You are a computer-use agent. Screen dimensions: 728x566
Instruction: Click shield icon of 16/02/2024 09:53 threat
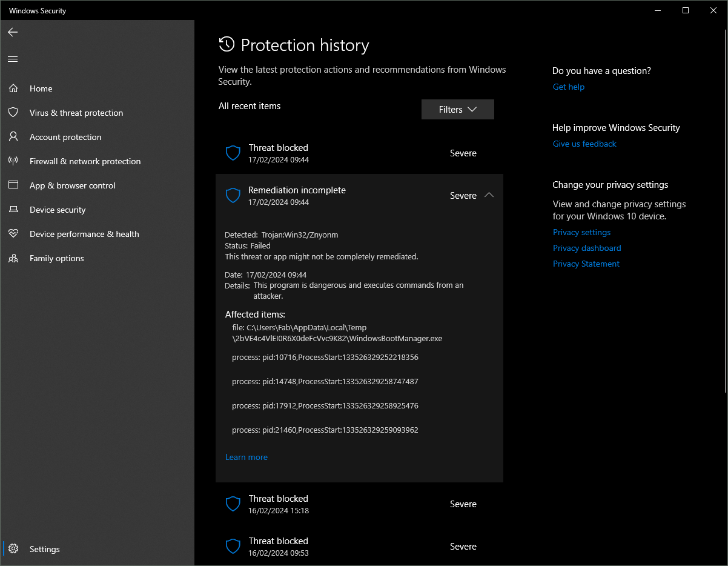233,547
